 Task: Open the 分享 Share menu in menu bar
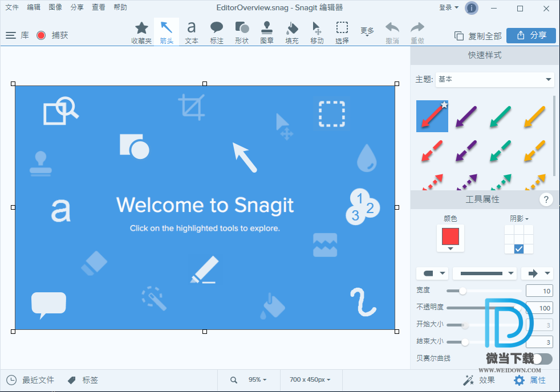click(x=77, y=7)
